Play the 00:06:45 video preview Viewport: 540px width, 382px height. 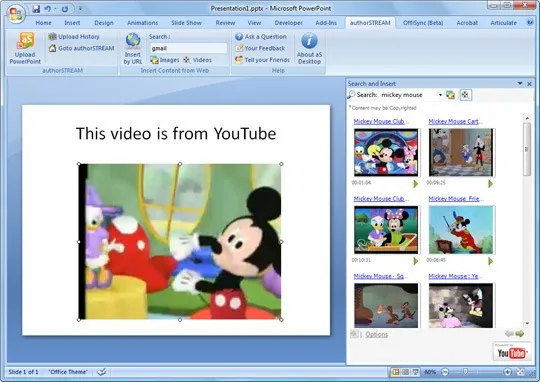(490, 261)
